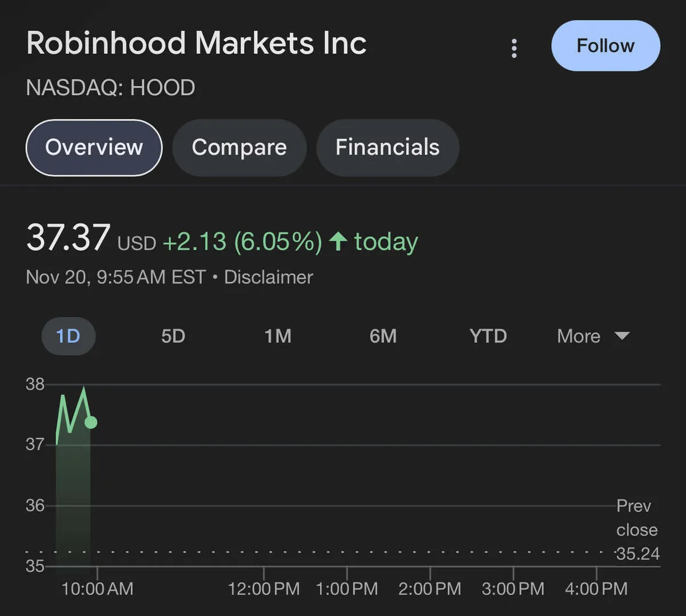Select the YTD chart range
The height and width of the screenshot is (616, 686).
488,336
